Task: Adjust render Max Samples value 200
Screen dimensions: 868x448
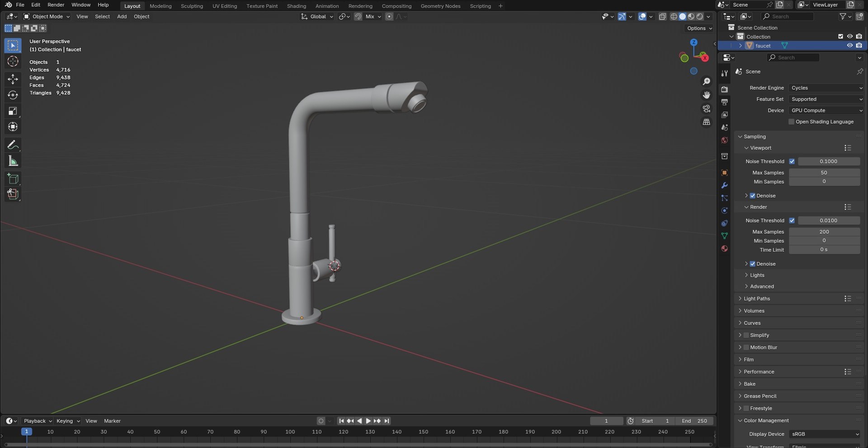Action: tap(824, 232)
